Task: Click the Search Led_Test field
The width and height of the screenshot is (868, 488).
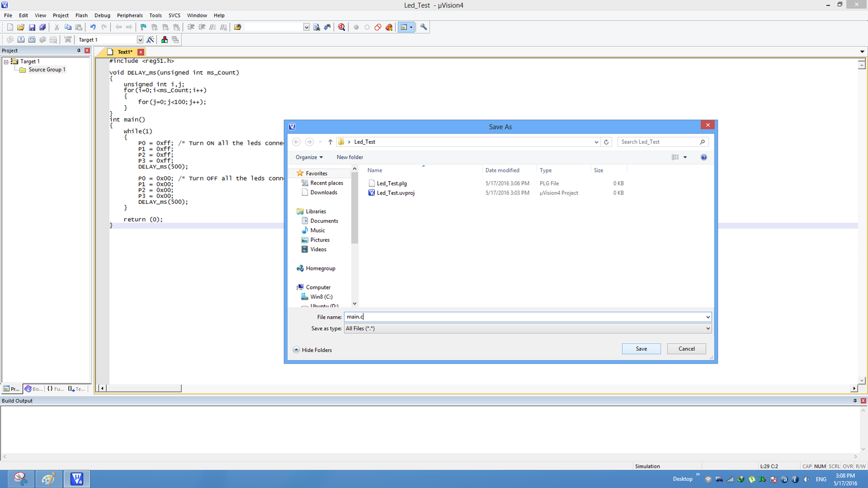Action: coord(663,142)
